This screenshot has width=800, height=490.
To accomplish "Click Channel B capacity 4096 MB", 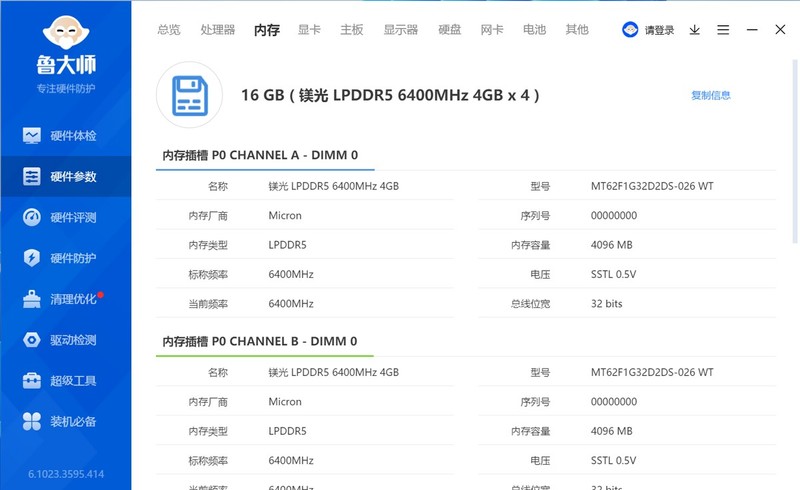I will [612, 431].
